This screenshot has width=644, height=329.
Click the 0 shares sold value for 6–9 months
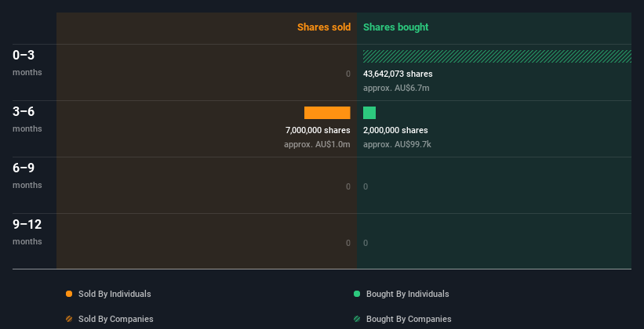tap(348, 186)
